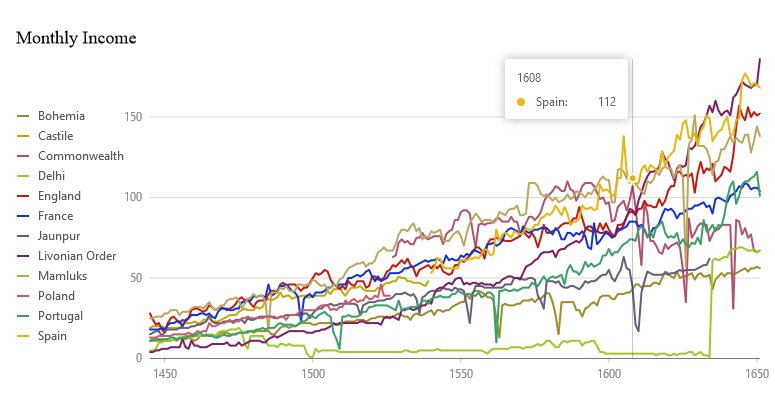Click the Spain legend color marker
This screenshot has height=404, width=775.
click(24, 336)
